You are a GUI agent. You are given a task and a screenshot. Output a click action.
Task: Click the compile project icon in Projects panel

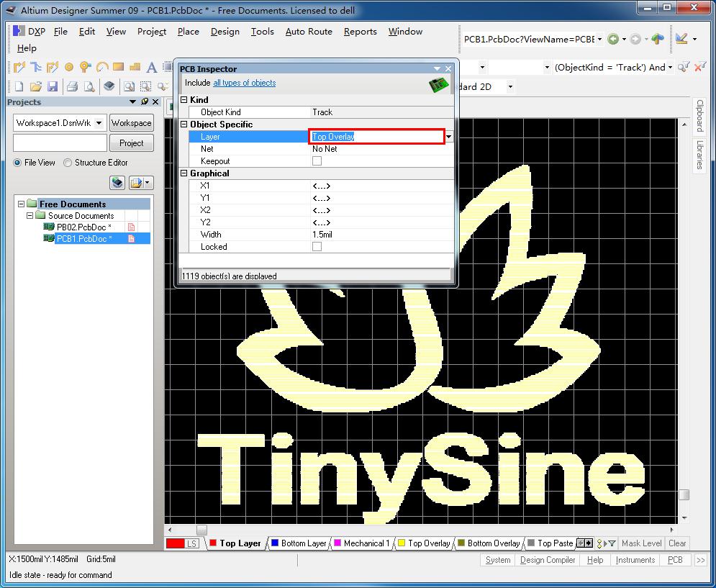click(117, 183)
